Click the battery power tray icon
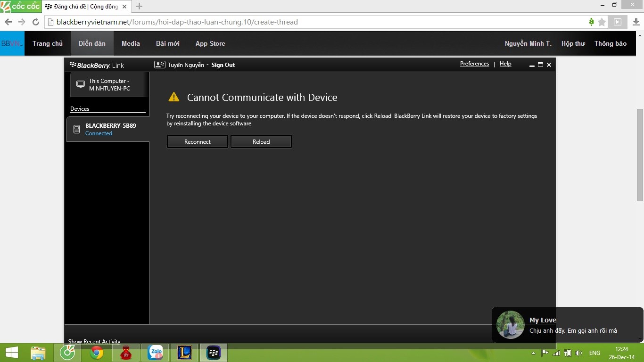 point(568,353)
